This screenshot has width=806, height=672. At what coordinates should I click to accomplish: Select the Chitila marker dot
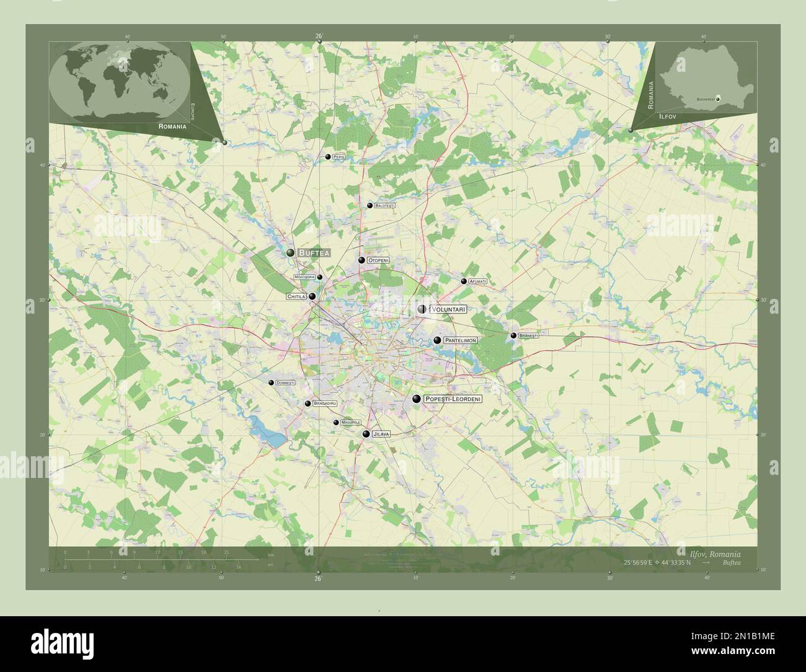point(312,296)
